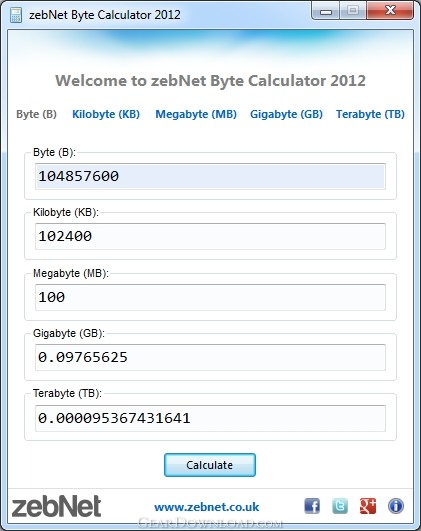This screenshot has width=421, height=531.
Task: Click the "Byte (B):" group label
Action: point(54,152)
